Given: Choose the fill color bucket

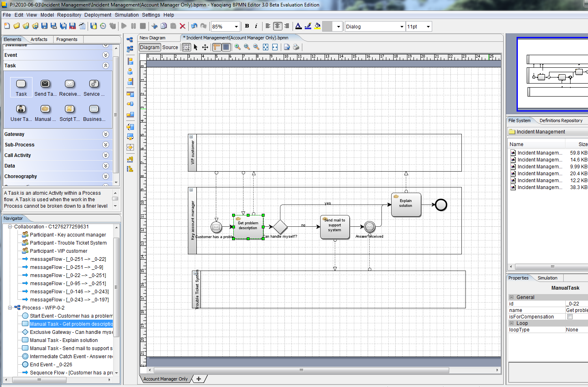Looking at the screenshot, I should click(x=317, y=26).
